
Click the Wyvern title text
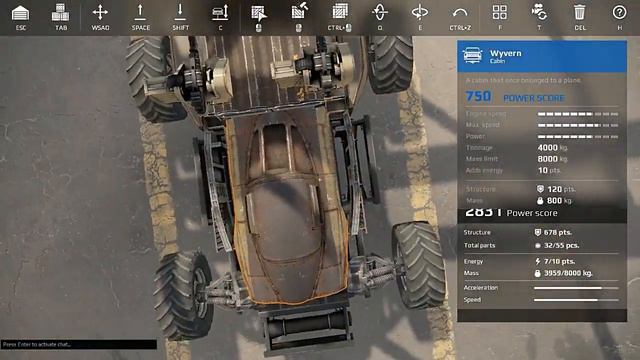(x=505, y=53)
